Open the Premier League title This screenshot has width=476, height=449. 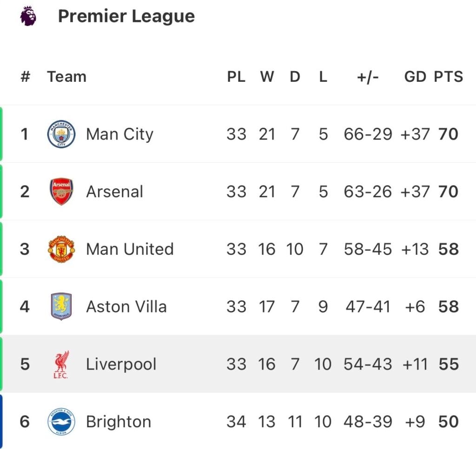click(x=126, y=16)
